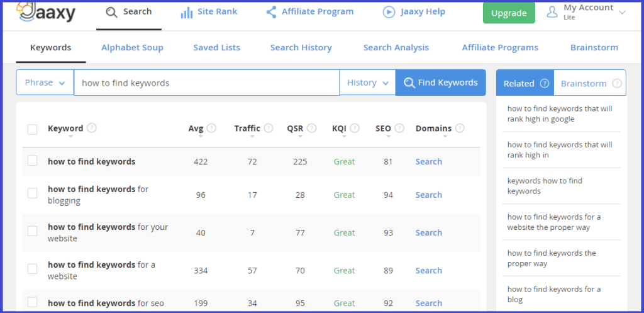The width and height of the screenshot is (644, 313).
Task: Click keyword 'how to find keywords for blogging'
Action: pos(98,195)
